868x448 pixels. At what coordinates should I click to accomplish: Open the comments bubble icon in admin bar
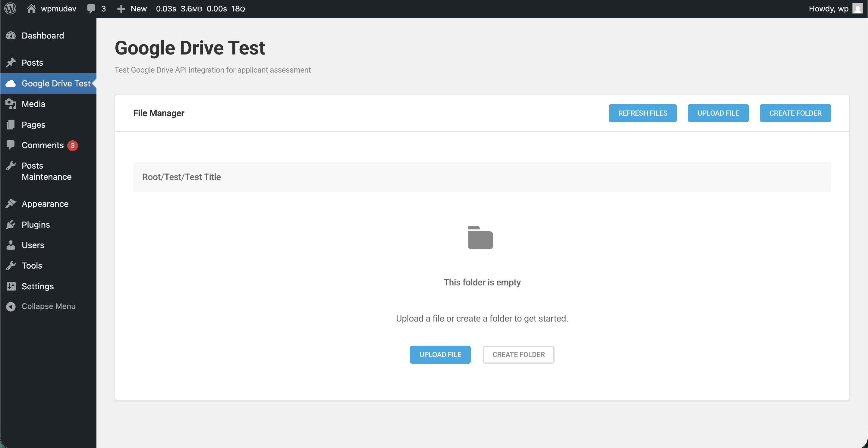tap(91, 9)
